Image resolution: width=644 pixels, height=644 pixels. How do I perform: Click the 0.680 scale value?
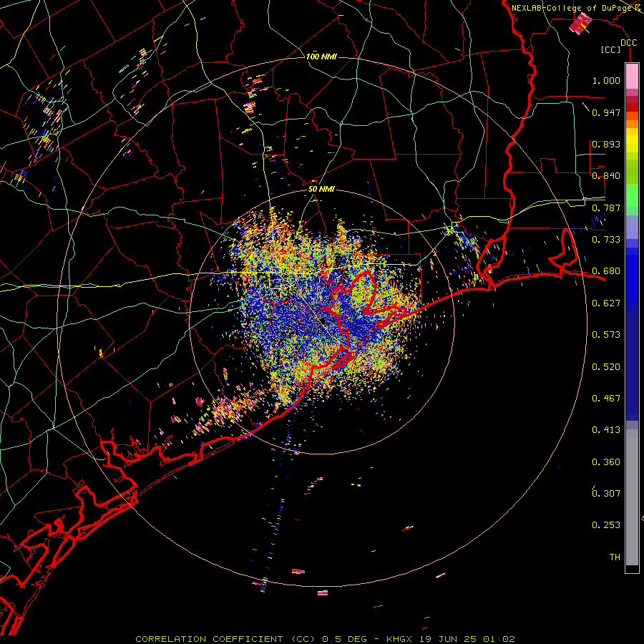(x=606, y=271)
